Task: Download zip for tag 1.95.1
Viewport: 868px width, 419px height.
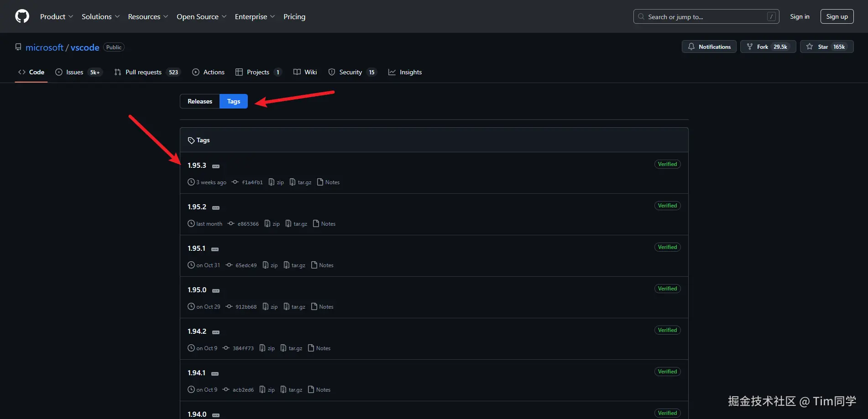Action: point(270,265)
